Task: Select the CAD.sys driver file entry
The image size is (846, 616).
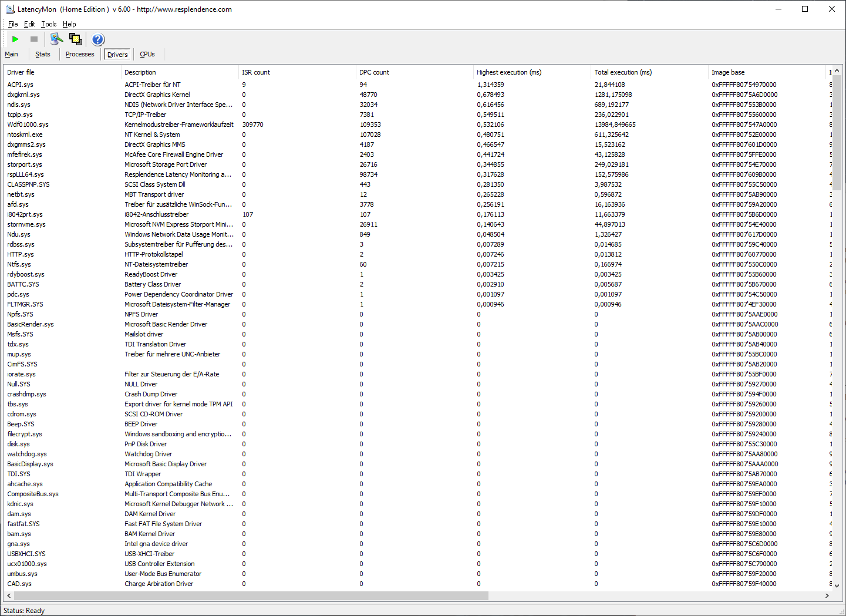Action: 19,584
